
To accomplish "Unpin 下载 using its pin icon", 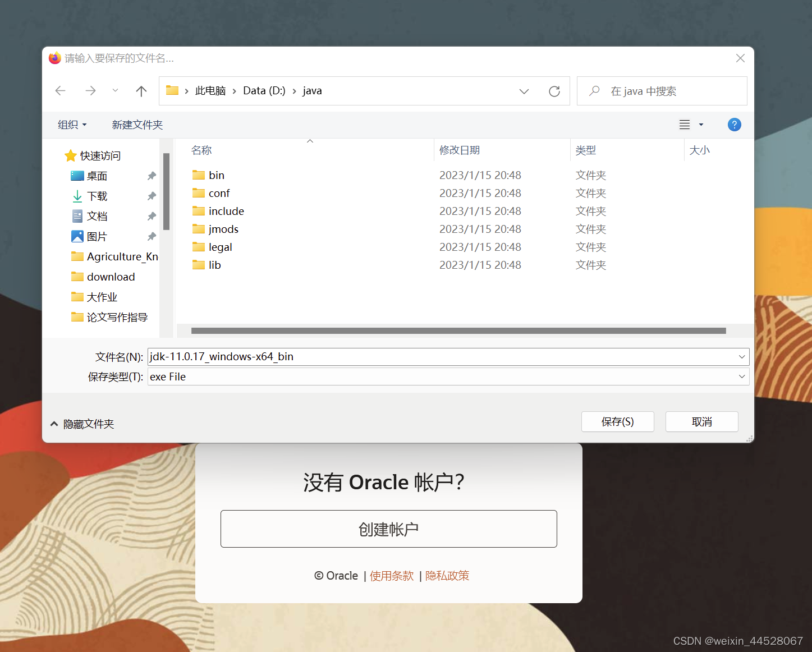I will point(152,196).
